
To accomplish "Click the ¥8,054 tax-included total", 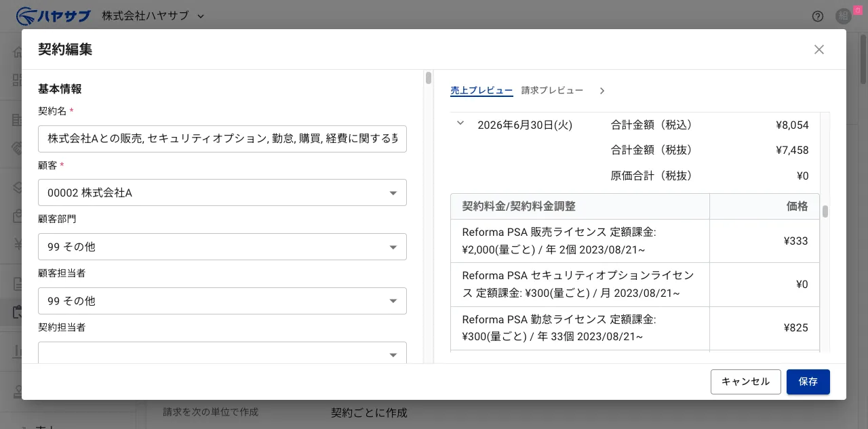I will pyautogui.click(x=792, y=125).
